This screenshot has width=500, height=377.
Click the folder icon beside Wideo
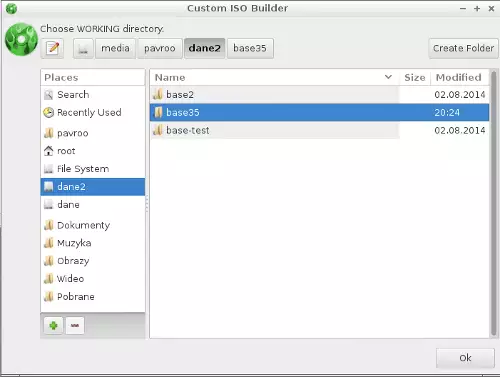coord(49,279)
